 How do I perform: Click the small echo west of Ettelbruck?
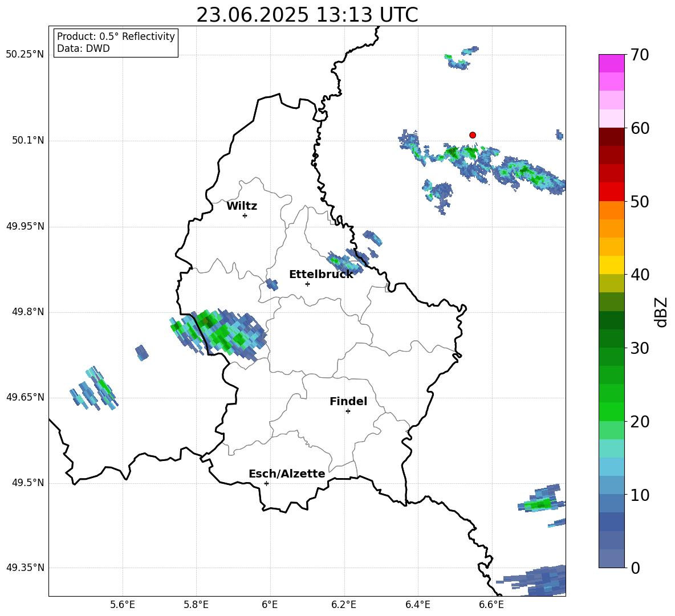[271, 284]
